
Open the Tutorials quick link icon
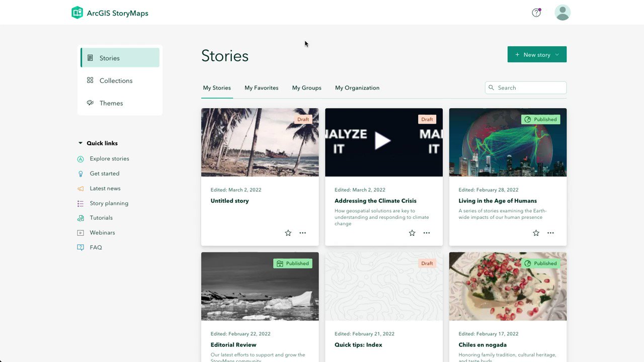point(80,218)
